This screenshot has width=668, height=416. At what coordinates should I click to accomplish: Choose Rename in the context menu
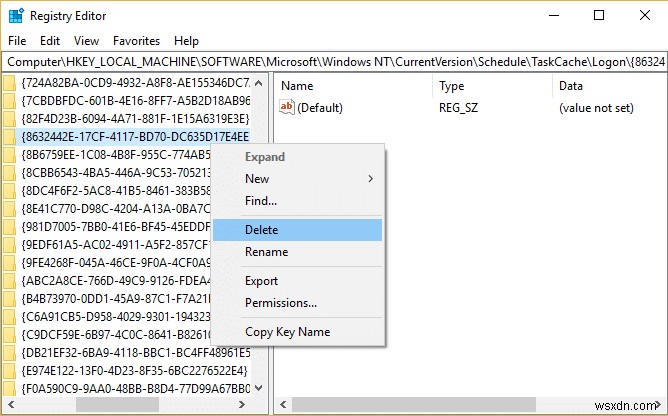coord(298,252)
